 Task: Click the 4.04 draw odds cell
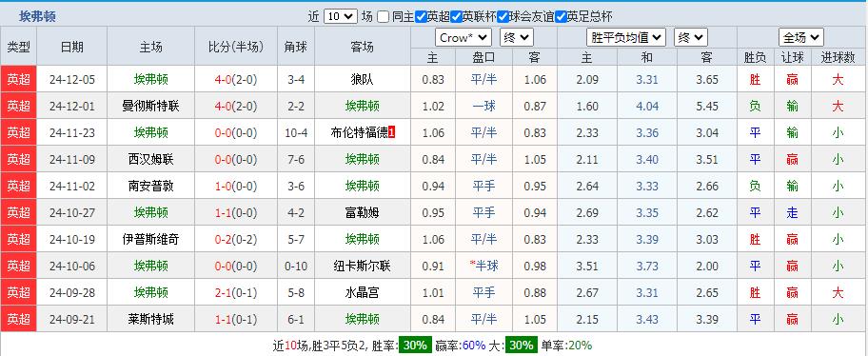pyautogui.click(x=647, y=106)
